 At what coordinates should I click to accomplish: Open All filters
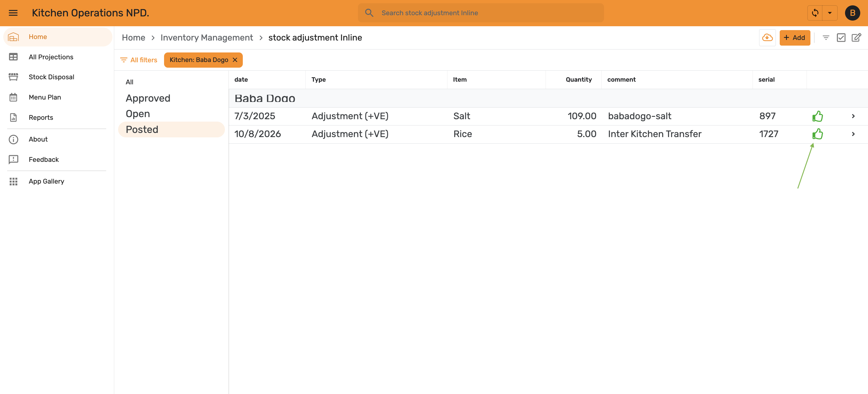coord(138,60)
